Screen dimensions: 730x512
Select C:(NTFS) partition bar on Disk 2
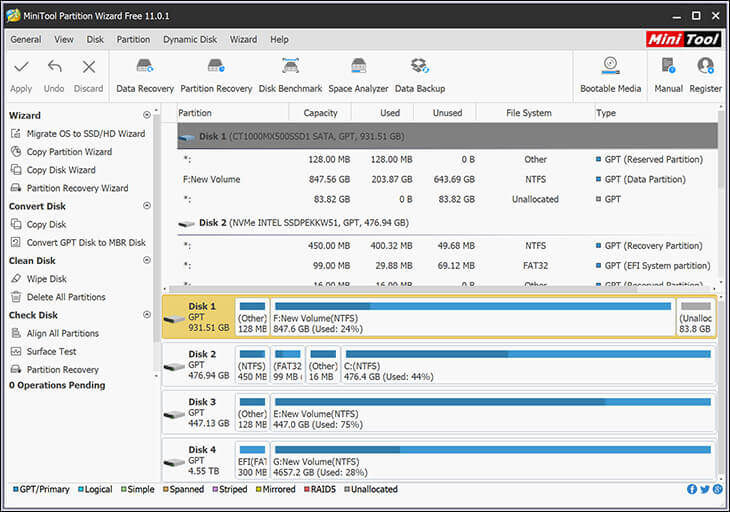pyautogui.click(x=528, y=365)
